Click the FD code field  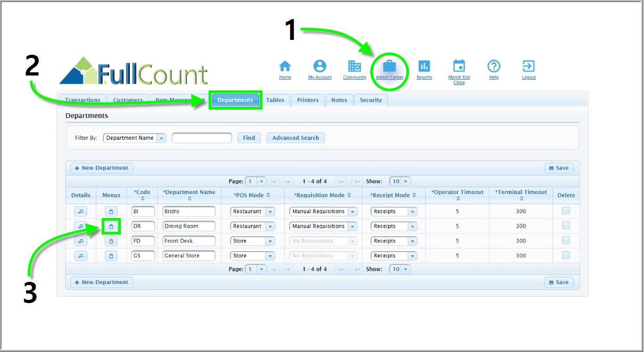click(x=143, y=241)
